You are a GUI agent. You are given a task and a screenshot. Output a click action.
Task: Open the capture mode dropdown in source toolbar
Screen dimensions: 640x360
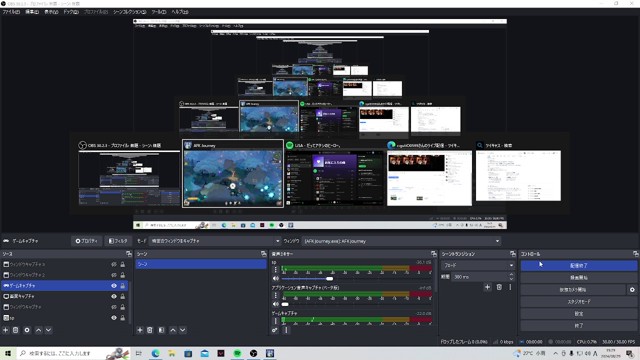tap(215, 241)
